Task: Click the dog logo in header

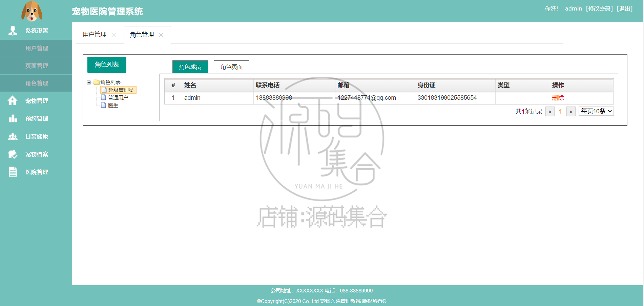Action: click(x=32, y=11)
